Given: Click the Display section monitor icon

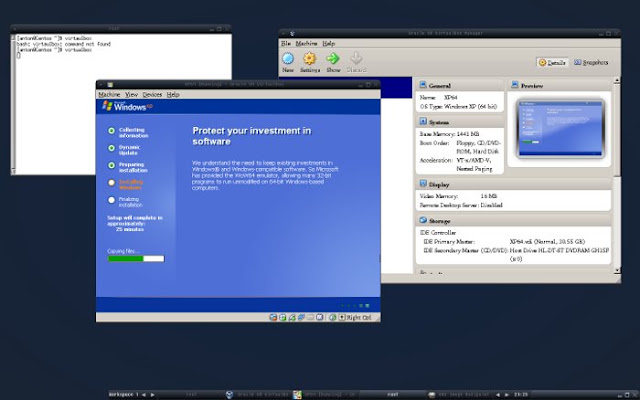Looking at the screenshot, I should pyautogui.click(x=423, y=184).
